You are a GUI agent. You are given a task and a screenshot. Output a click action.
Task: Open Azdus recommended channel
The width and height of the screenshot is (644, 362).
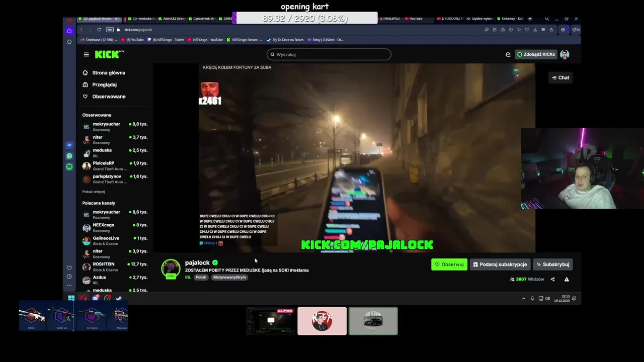point(115,280)
